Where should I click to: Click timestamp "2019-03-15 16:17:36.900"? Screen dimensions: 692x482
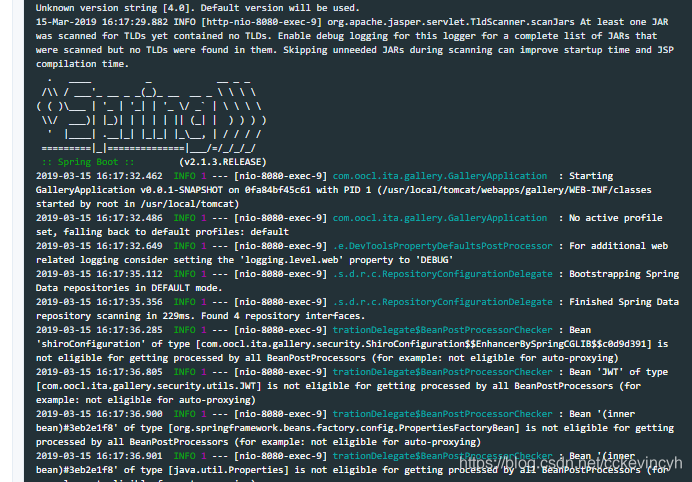(x=99, y=414)
